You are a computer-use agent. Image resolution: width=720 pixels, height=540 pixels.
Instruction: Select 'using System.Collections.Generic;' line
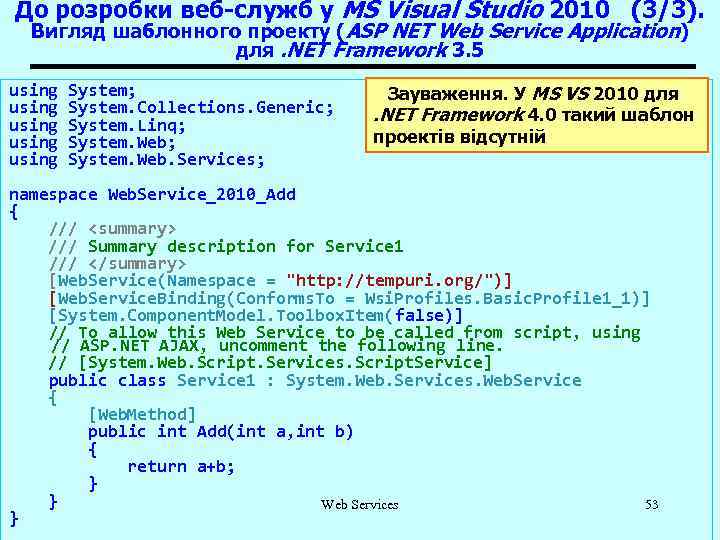click(x=171, y=108)
